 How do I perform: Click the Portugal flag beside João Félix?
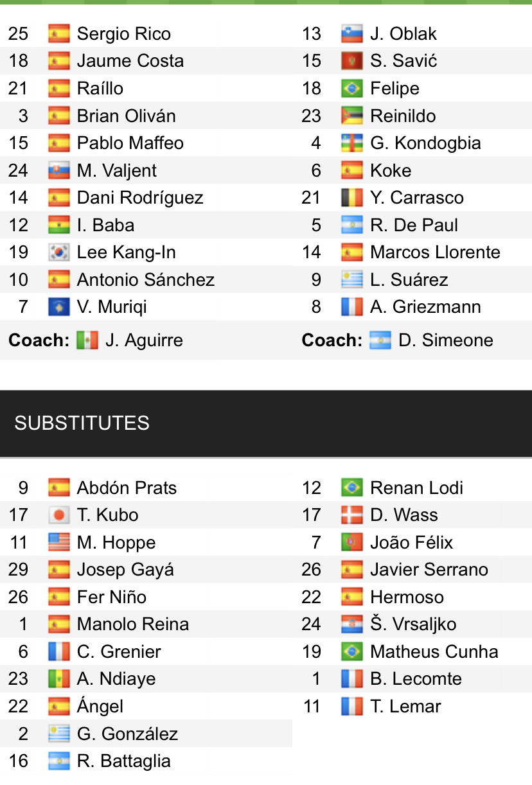tap(352, 543)
